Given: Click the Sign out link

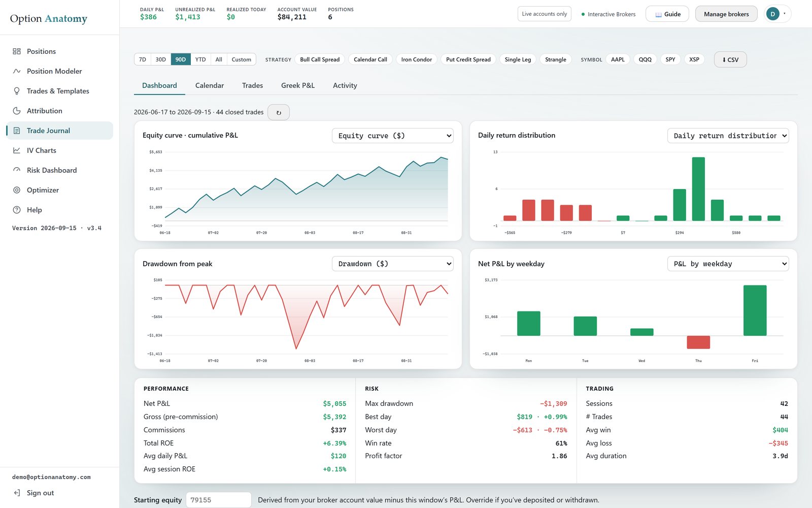Looking at the screenshot, I should pos(41,493).
